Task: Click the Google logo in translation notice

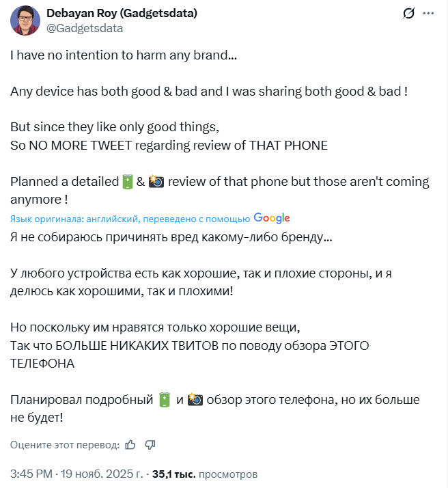Action: [272, 218]
